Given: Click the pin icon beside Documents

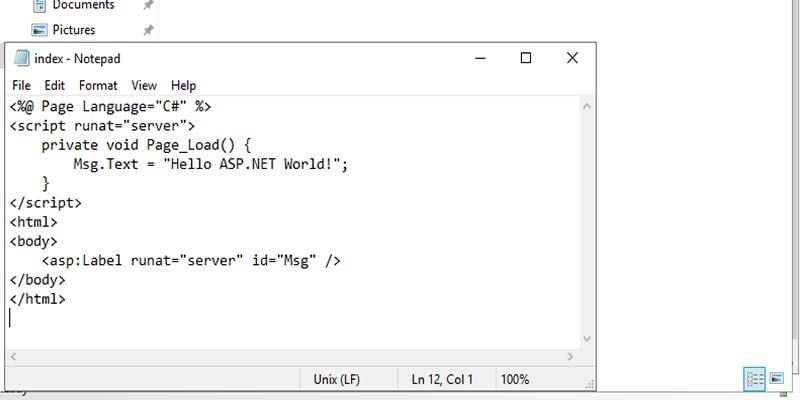Looking at the screenshot, I should (x=148, y=6).
